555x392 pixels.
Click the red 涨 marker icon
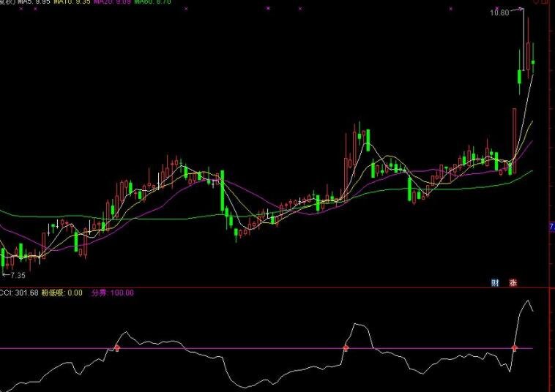(513, 282)
